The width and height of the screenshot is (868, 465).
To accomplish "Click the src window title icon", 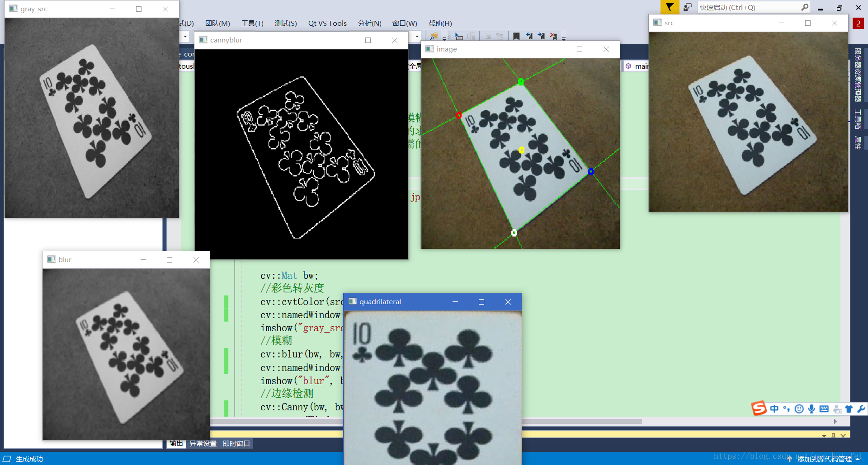I will tap(658, 23).
